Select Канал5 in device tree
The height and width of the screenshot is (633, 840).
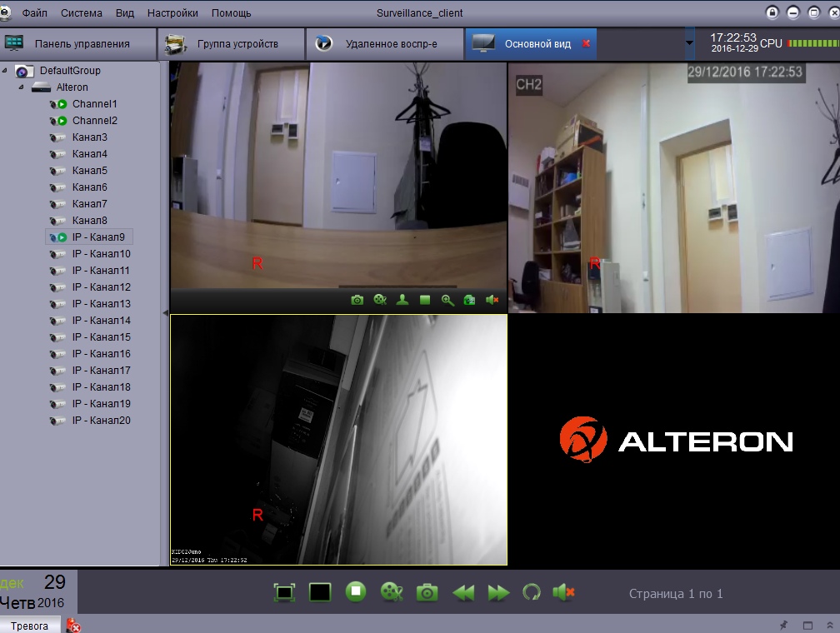(89, 170)
